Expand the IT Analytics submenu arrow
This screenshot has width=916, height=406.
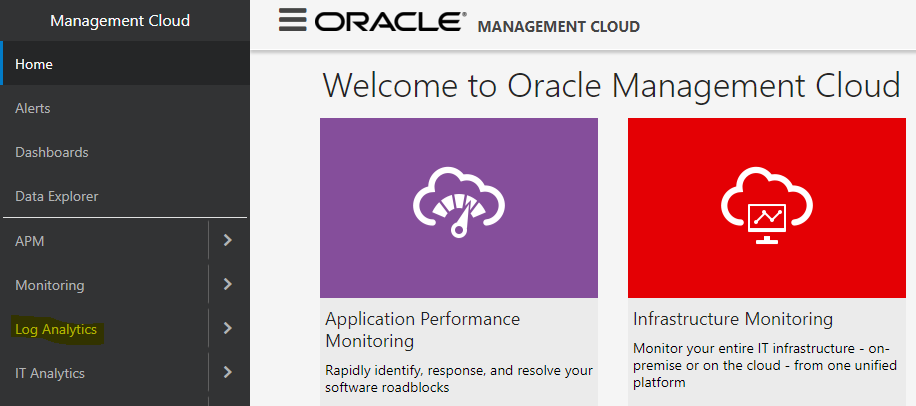coord(228,372)
